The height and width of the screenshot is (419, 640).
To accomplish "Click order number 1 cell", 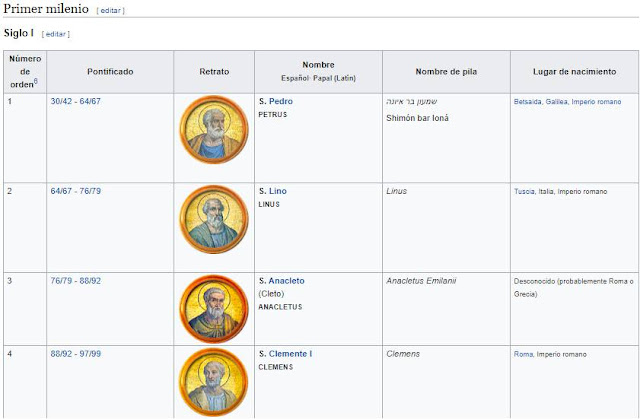I will (x=25, y=138).
